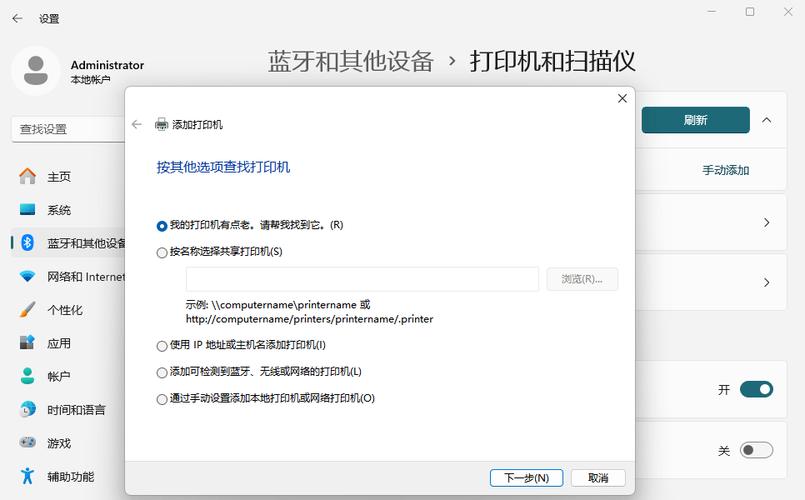Open the second chevron row above the toggles
805x500 pixels.
click(x=766, y=282)
